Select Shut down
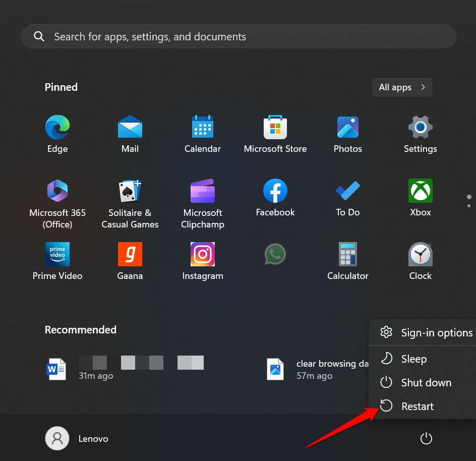 (426, 382)
